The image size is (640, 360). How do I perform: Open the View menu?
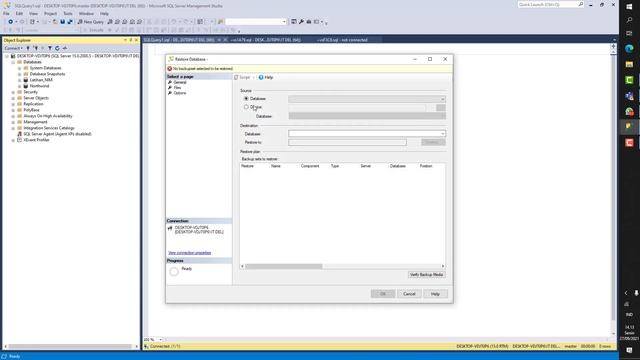coord(33,13)
